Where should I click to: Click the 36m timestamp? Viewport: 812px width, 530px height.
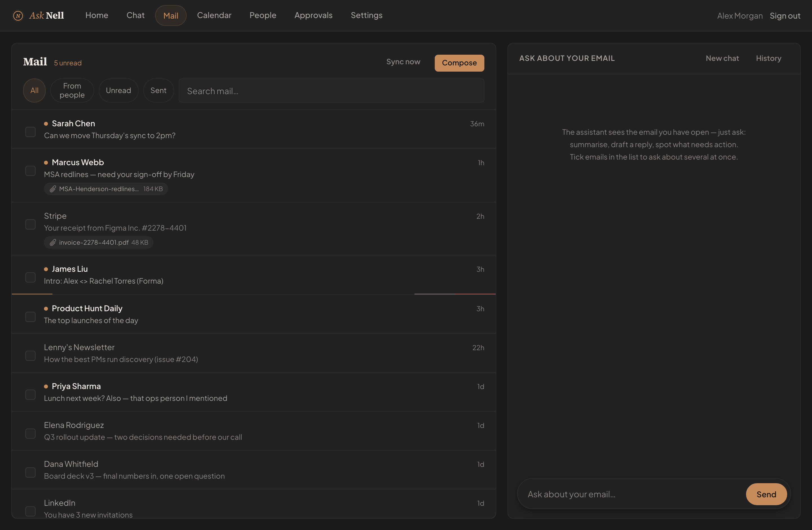coord(477,124)
